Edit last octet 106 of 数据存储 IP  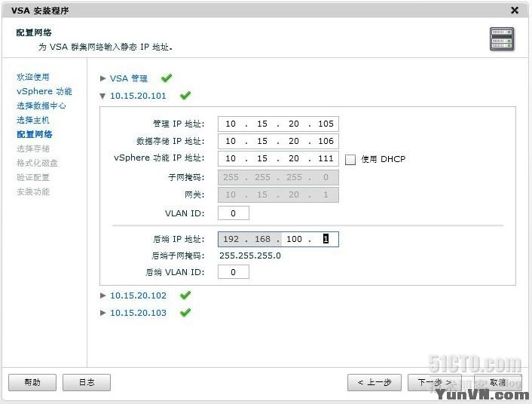[x=326, y=141]
